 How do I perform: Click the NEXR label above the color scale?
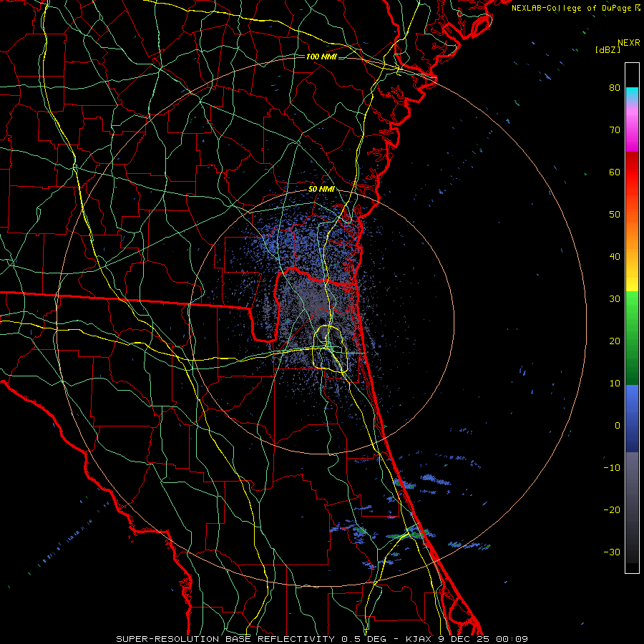628,43
